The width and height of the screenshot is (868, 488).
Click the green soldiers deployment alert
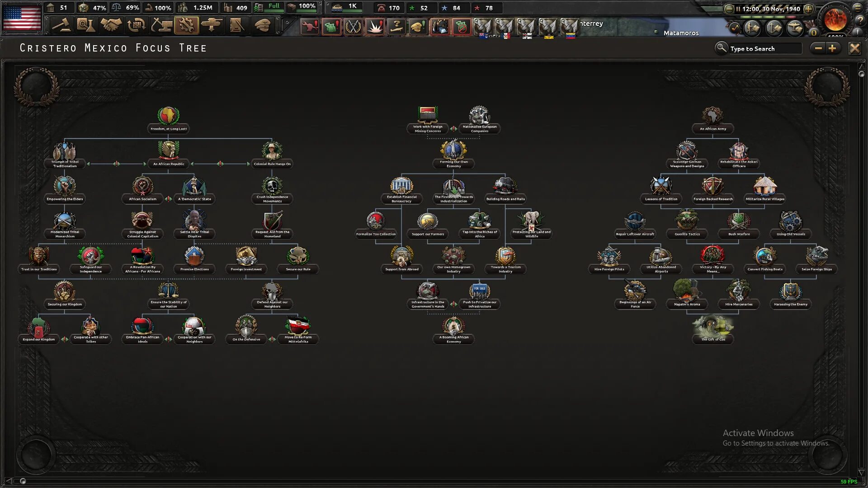pos(331,27)
